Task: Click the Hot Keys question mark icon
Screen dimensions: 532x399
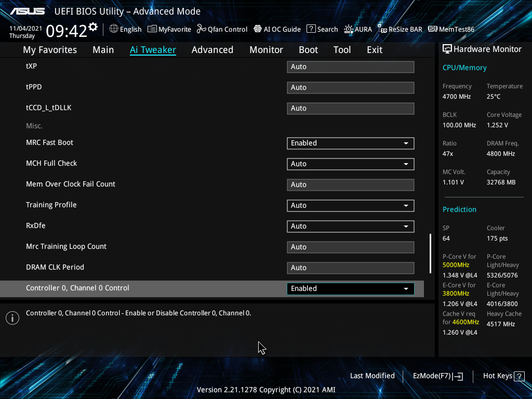Action: [x=519, y=376]
